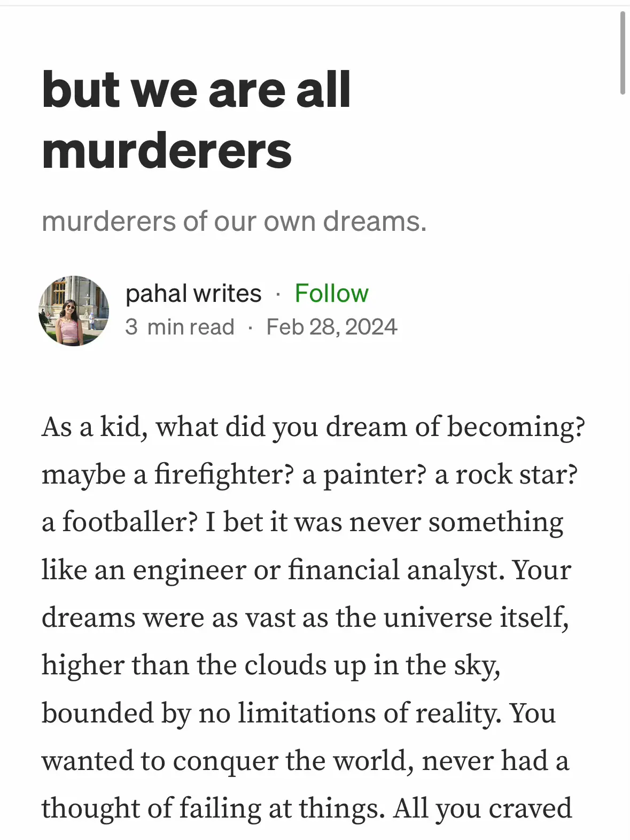Click the Feb 28, 2024 publish date

pyautogui.click(x=331, y=327)
